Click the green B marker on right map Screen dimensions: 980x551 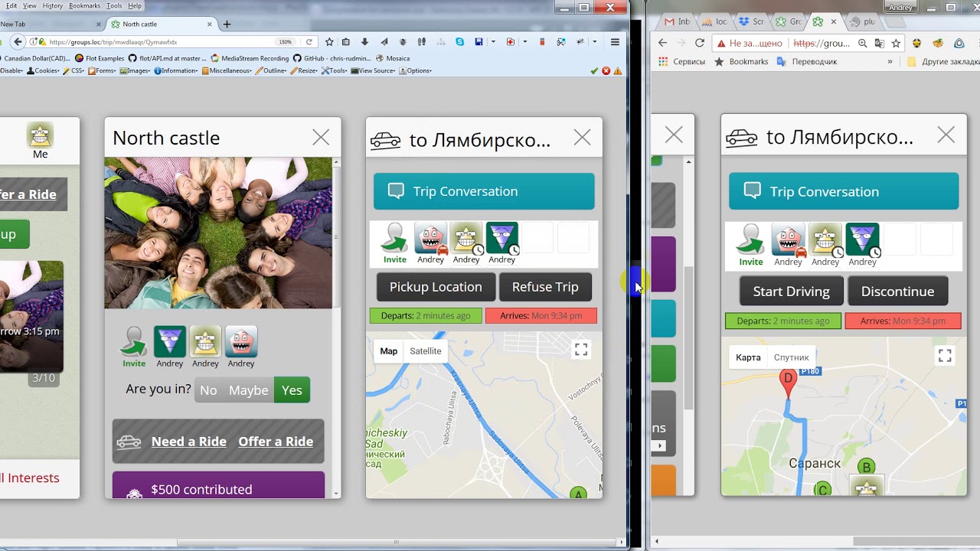(x=867, y=467)
